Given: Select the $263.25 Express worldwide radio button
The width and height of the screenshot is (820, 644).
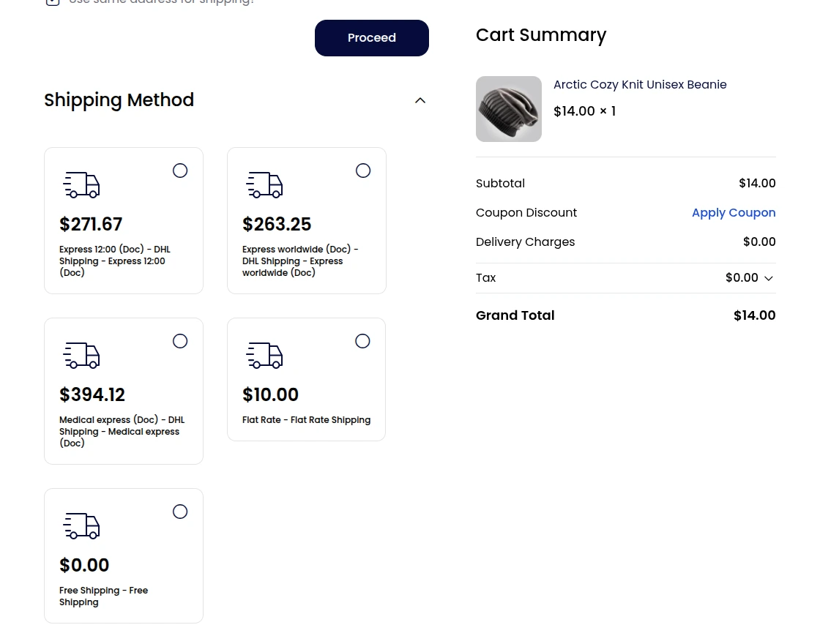Looking at the screenshot, I should (x=363, y=171).
